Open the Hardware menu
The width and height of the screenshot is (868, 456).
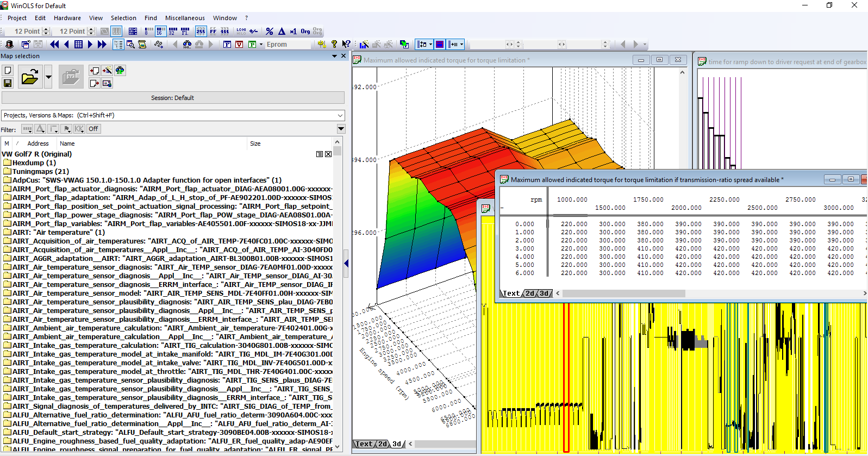[x=67, y=18]
